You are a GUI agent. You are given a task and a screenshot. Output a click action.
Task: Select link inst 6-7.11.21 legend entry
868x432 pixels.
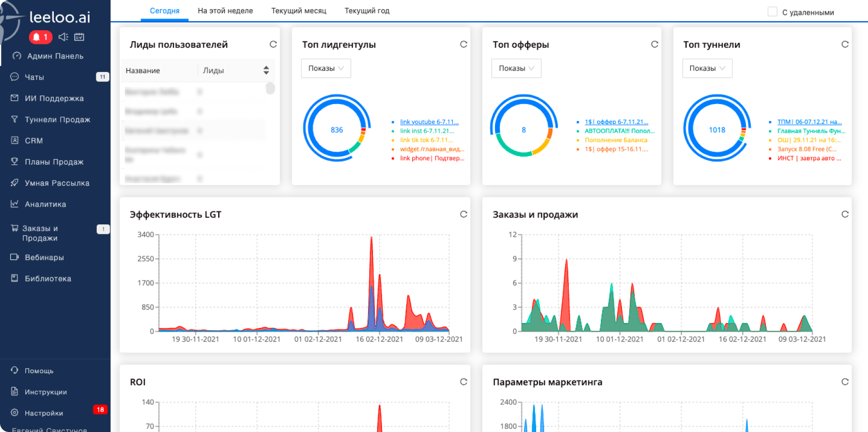click(427, 131)
